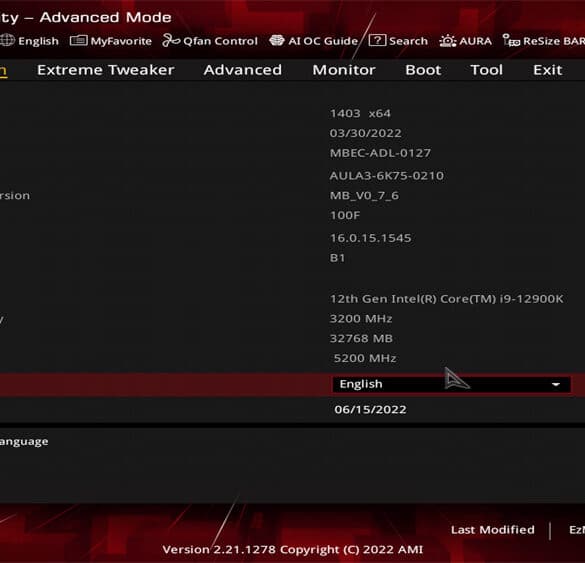Click the Last Modified button
Viewport: 585px width, 563px height.
click(x=492, y=530)
